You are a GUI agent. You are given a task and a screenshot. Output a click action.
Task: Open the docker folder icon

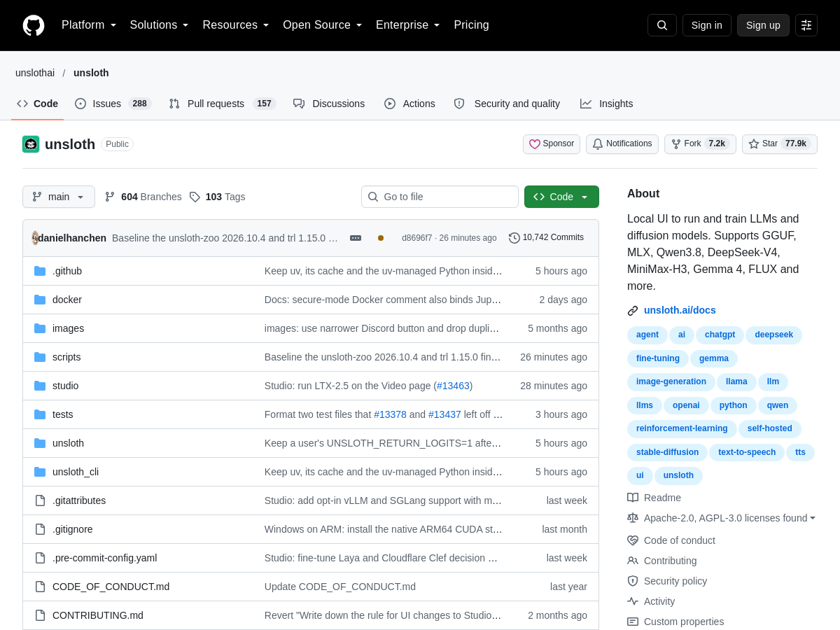40,300
